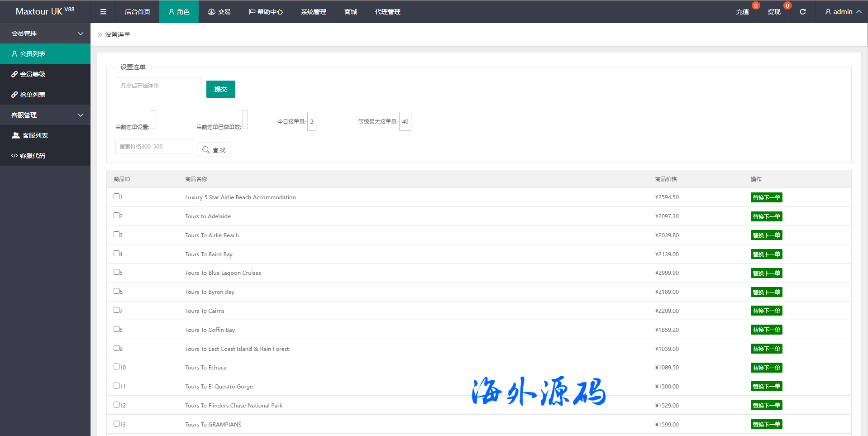The width and height of the screenshot is (868, 436).
Task: Open 会员等级 in the sidebar
Action: (x=33, y=74)
